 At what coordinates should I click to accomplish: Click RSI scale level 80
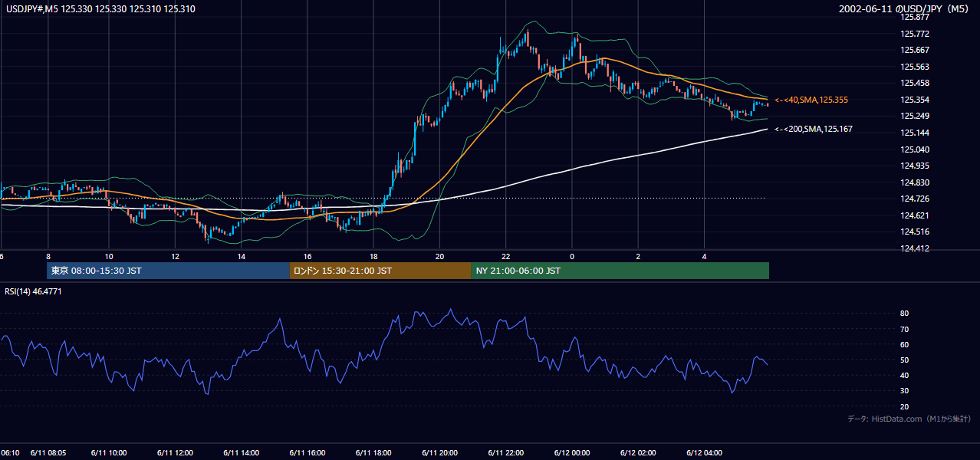point(904,314)
